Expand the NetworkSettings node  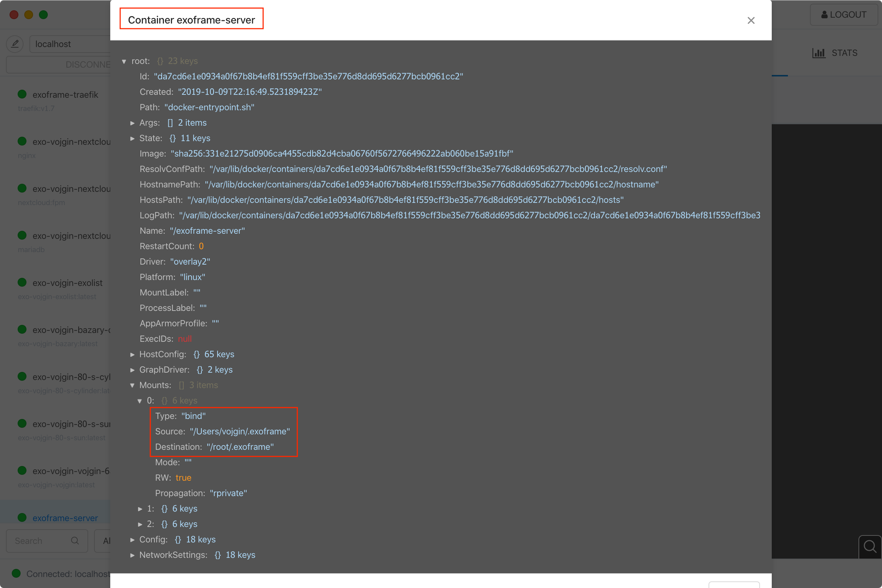point(132,555)
